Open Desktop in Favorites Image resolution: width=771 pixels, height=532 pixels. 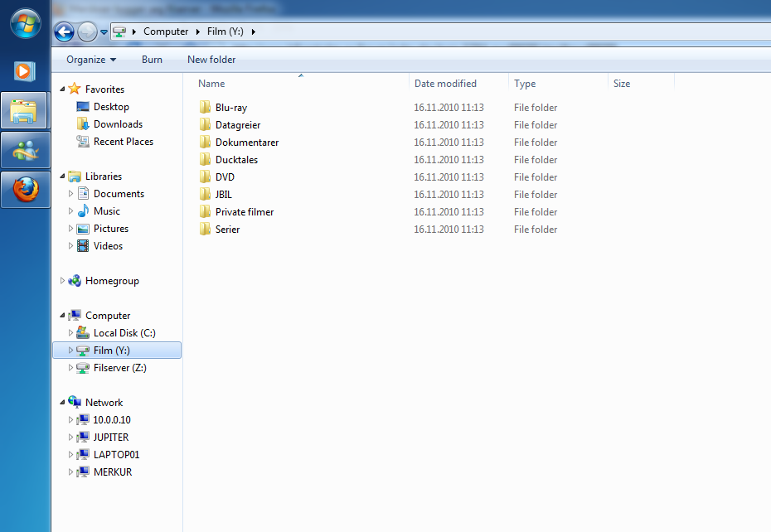point(111,107)
